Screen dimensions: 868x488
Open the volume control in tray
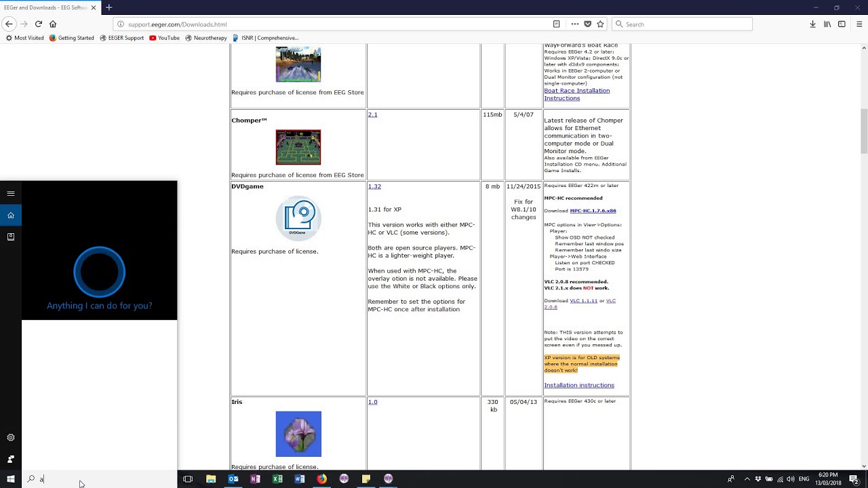pos(790,479)
